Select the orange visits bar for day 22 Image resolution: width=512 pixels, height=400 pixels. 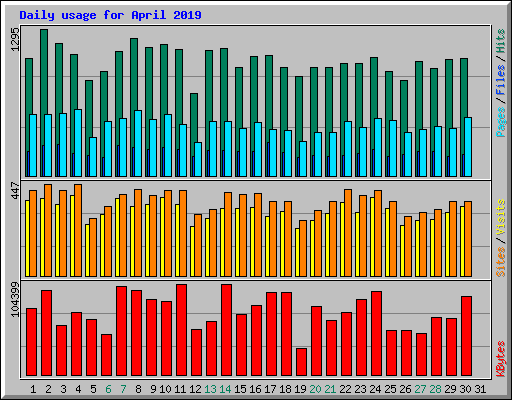(348, 233)
